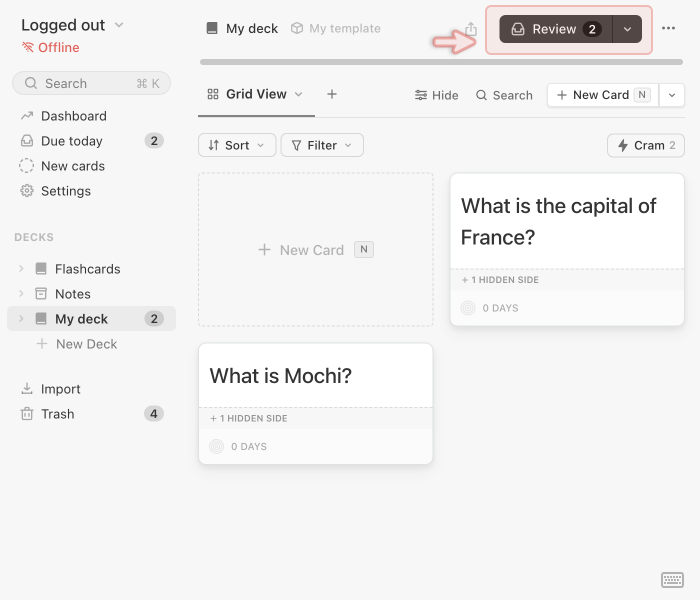Click New Deck in the sidebar
Image resolution: width=700 pixels, height=600 pixels.
tap(86, 344)
